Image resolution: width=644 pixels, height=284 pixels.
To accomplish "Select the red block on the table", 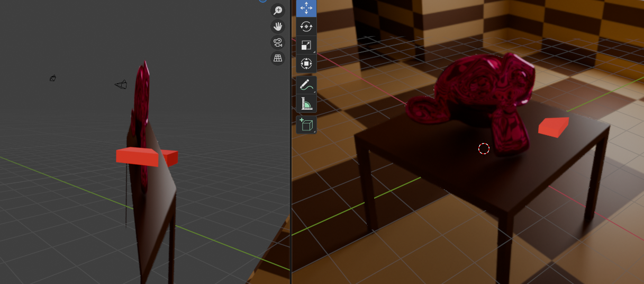I will tap(554, 127).
